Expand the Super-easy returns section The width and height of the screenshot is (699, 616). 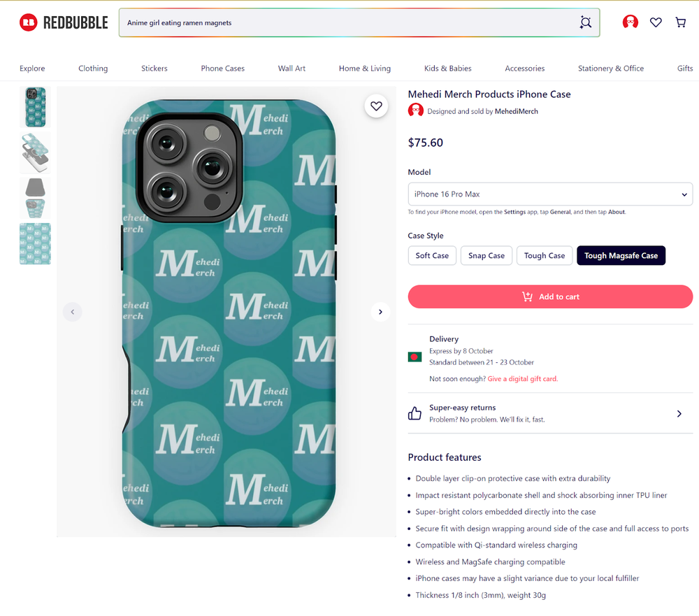coord(678,413)
